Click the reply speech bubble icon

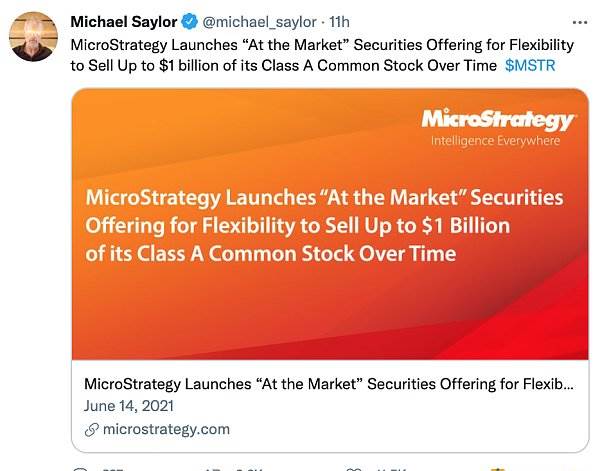[x=80, y=469]
